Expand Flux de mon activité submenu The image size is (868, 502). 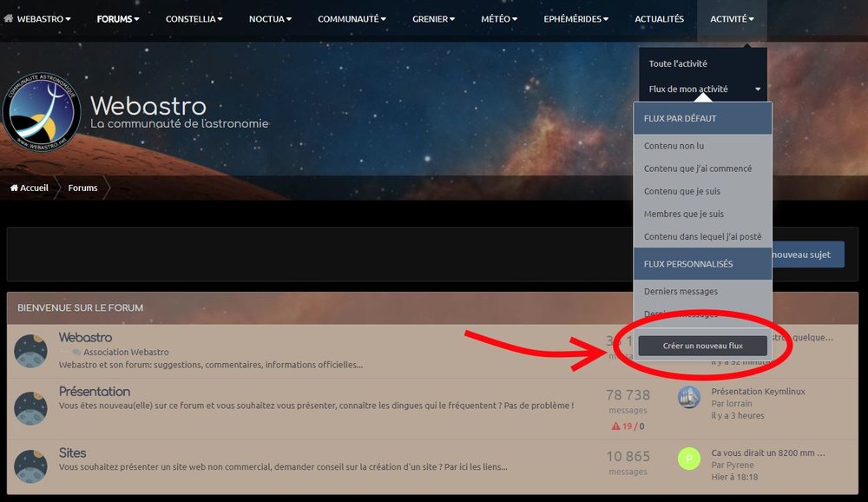point(703,89)
